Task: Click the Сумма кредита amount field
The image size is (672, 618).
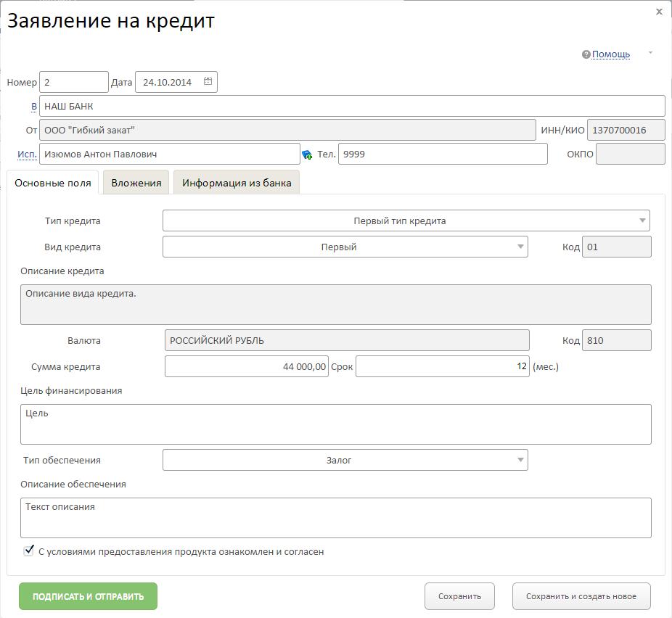Action: coord(247,366)
